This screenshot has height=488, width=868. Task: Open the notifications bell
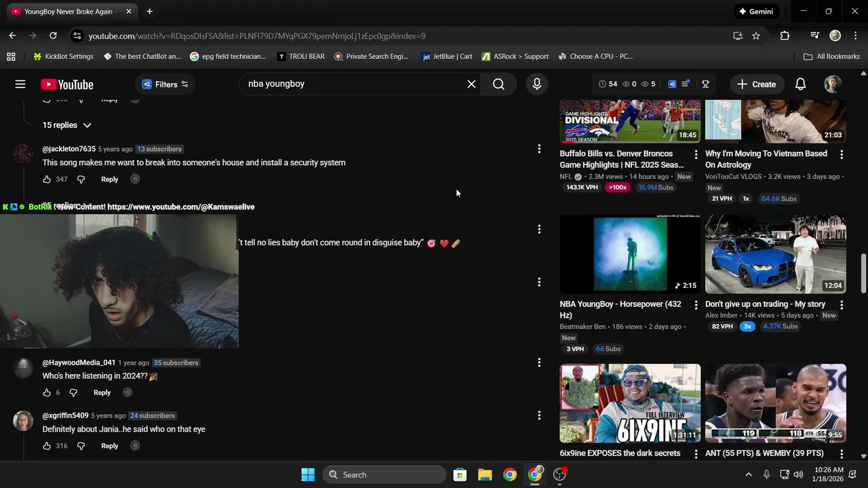click(800, 84)
